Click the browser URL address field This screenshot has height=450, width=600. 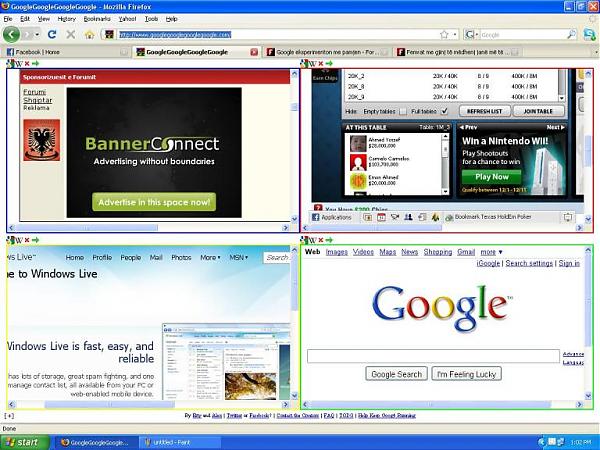(278, 35)
